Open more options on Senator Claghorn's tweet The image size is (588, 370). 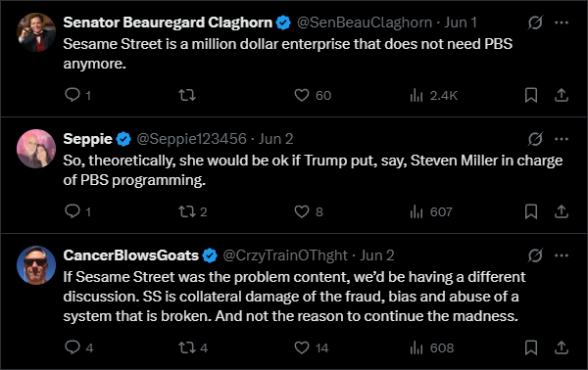pos(562,23)
